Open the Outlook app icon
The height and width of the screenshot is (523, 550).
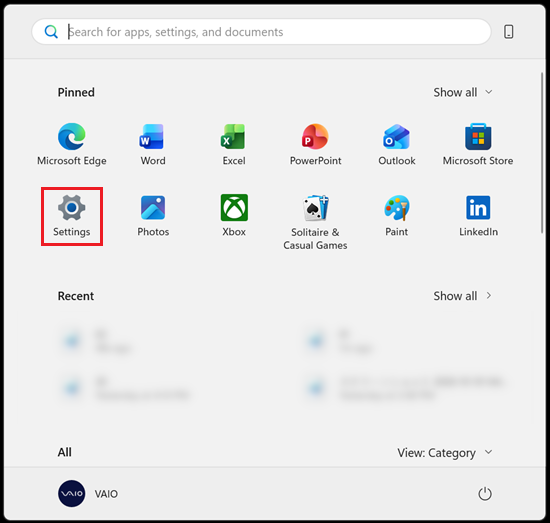[397, 145]
